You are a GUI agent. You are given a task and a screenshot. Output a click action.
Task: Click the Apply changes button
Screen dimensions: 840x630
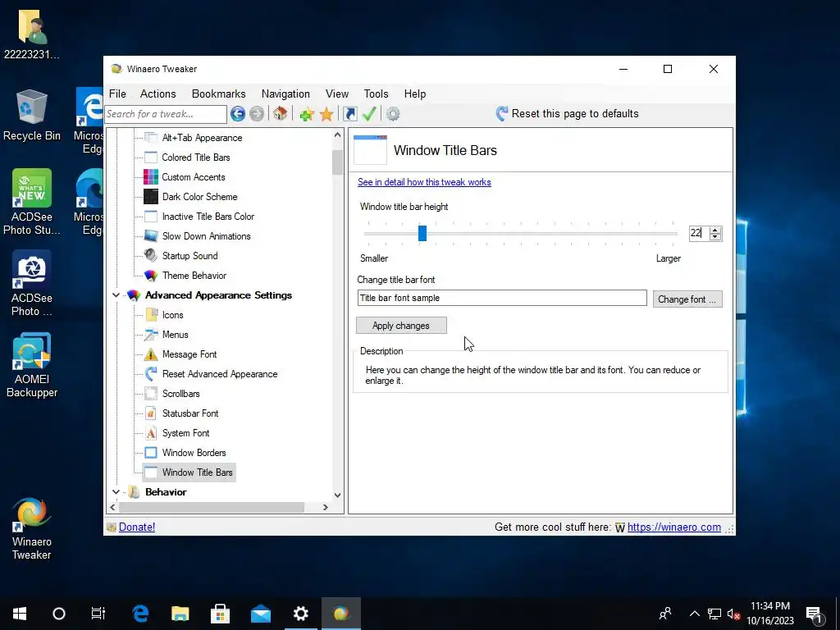[x=401, y=326]
